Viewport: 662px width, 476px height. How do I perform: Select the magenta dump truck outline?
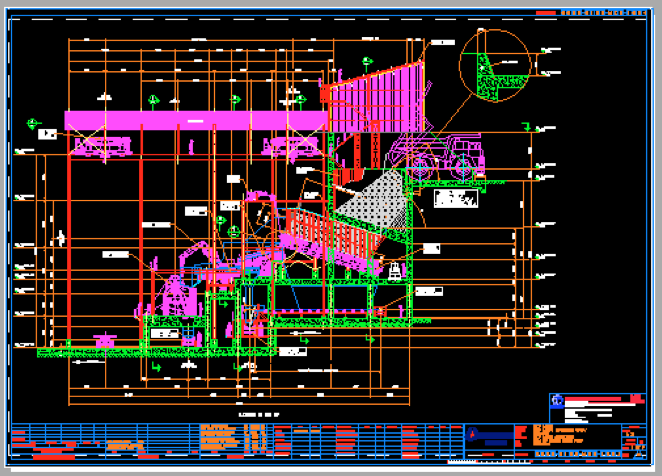(438, 155)
